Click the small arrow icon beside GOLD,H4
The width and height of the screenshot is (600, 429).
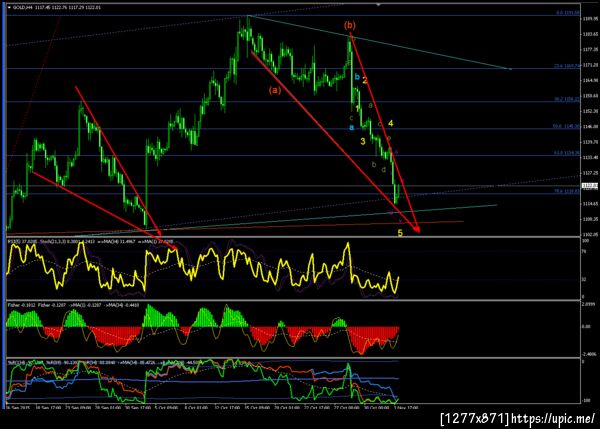click(9, 7)
